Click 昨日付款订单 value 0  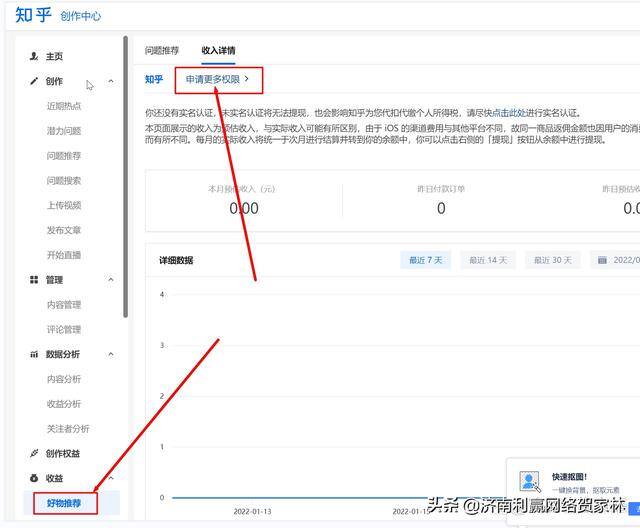click(441, 209)
